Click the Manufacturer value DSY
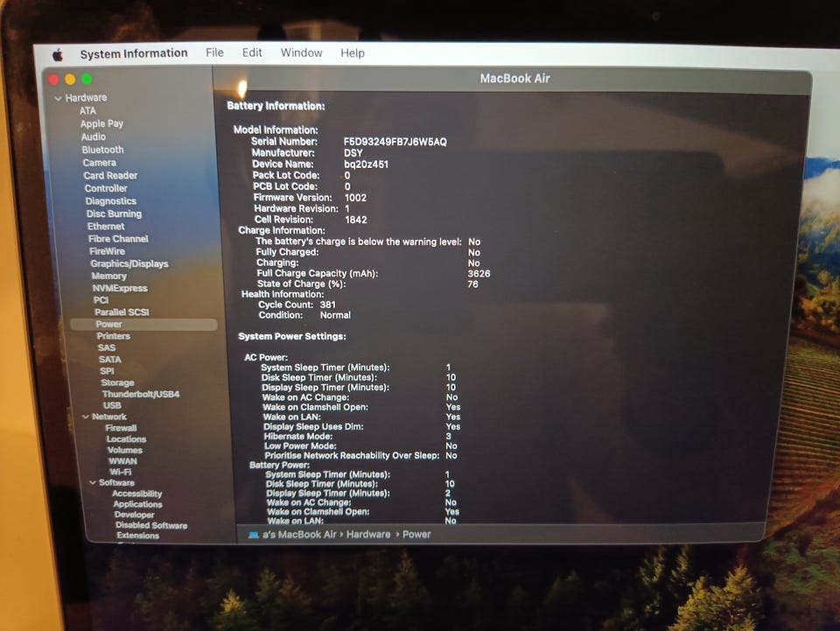 (x=353, y=153)
